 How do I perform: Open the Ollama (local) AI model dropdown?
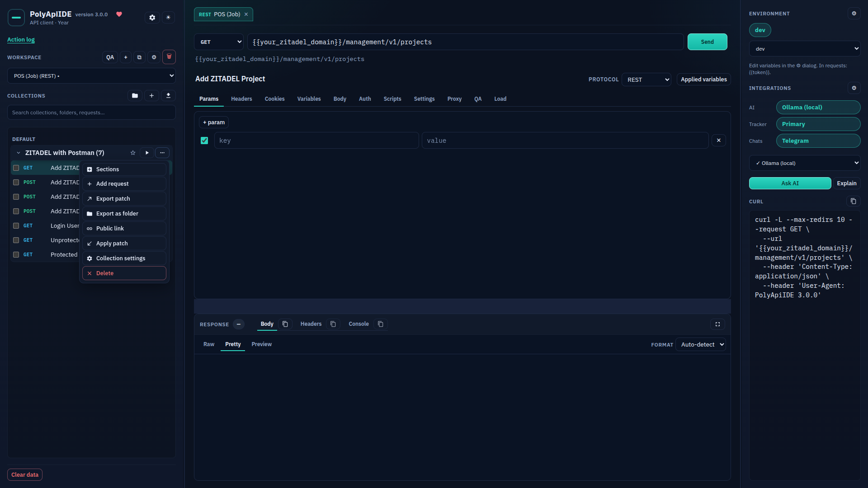coord(805,163)
